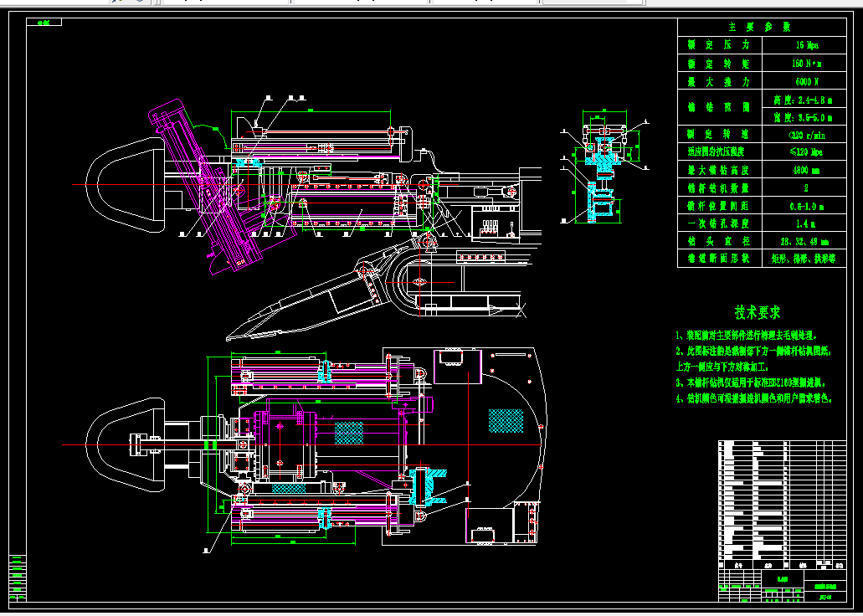Click the value 4800 mm
This screenshot has width=863, height=616.
tap(804, 170)
